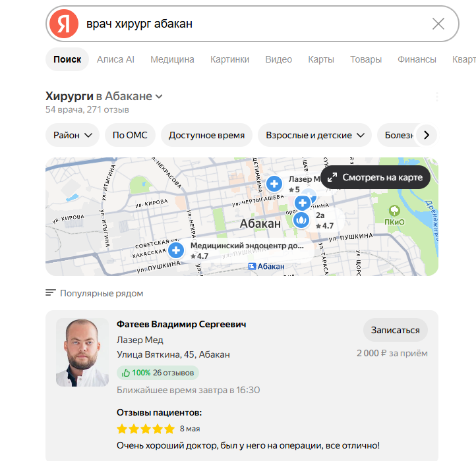Go to the Видео tab
The height and width of the screenshot is (461, 476).
point(278,59)
